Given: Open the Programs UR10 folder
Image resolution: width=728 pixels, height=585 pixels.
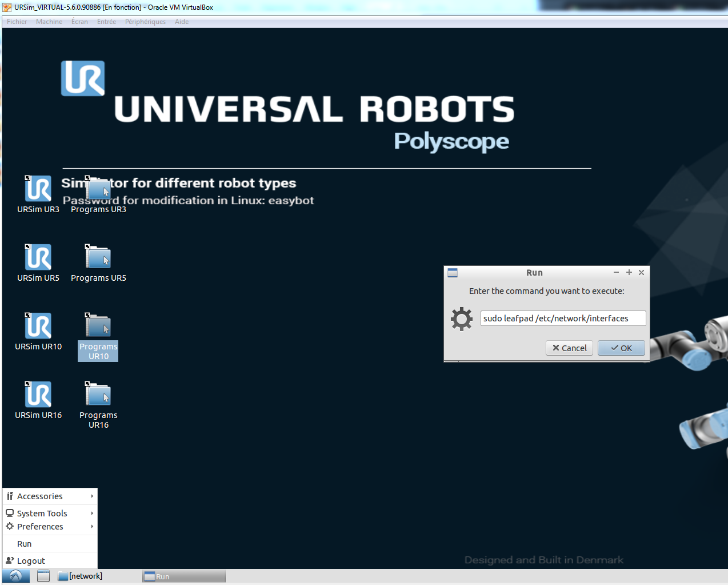Looking at the screenshot, I should [x=98, y=326].
